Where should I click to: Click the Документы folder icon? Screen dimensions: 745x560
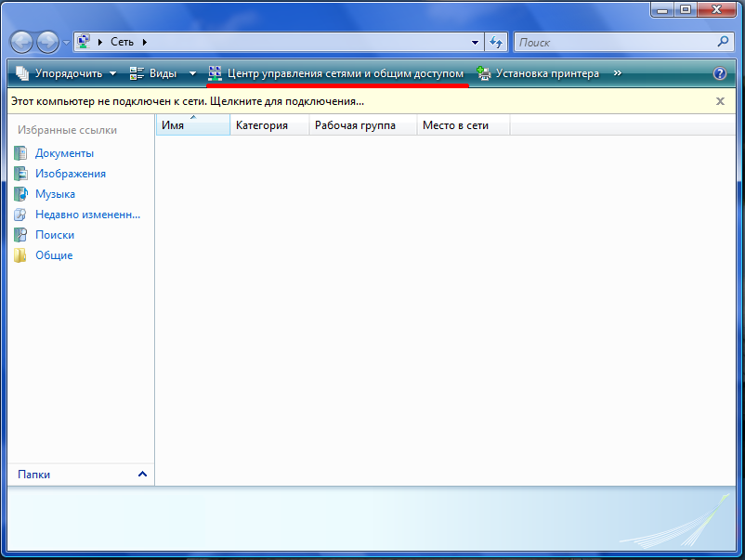coord(20,153)
